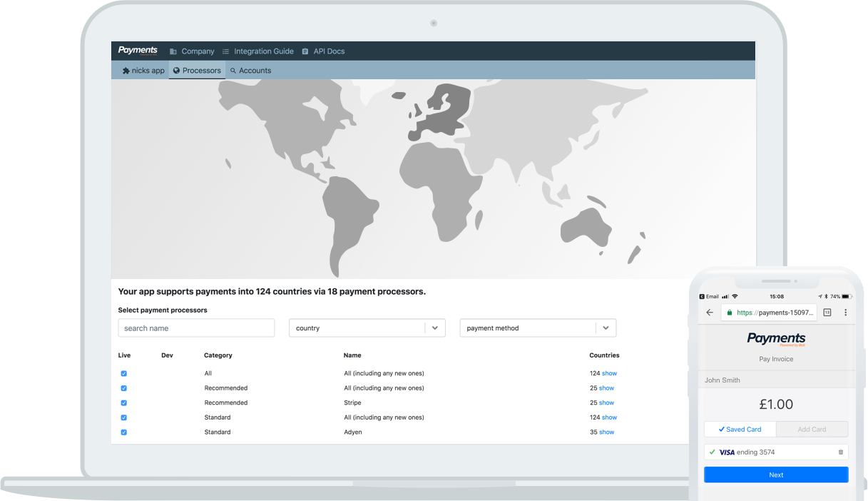Image resolution: width=868 pixels, height=501 pixels.
Task: Select the Processors tab
Action: tap(197, 71)
